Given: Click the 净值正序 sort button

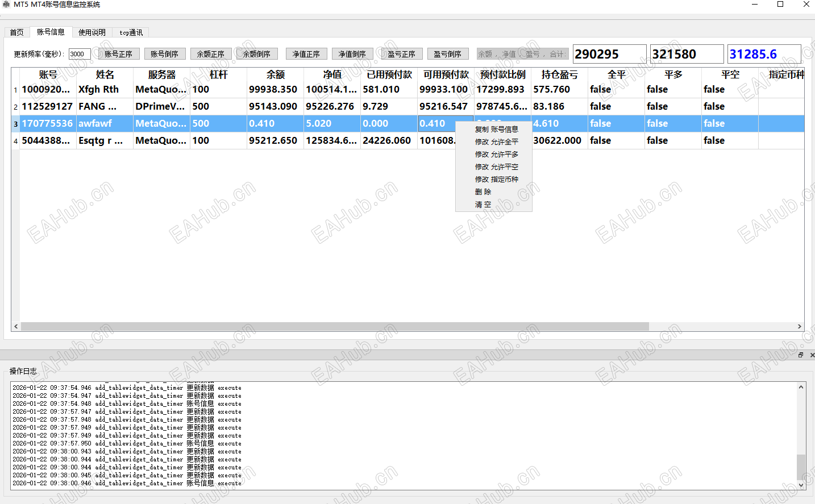Looking at the screenshot, I should pos(306,53).
